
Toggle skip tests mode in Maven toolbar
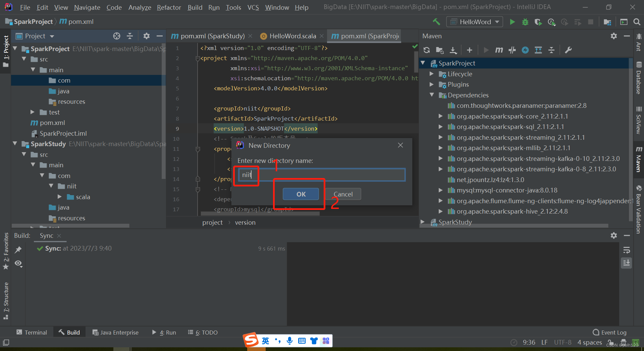[525, 50]
